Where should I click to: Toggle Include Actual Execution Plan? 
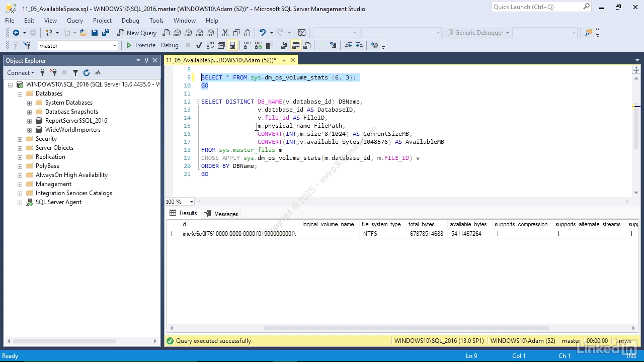click(247, 45)
